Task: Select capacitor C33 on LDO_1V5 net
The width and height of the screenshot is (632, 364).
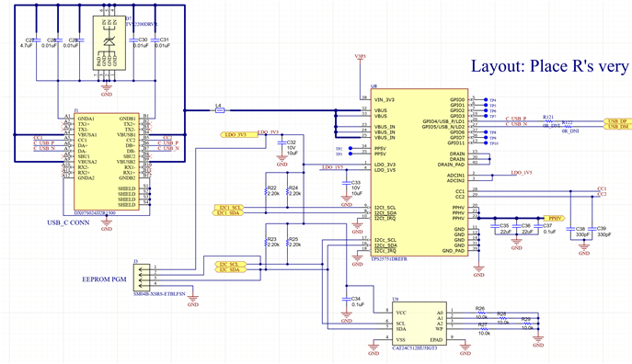Action: point(346,183)
